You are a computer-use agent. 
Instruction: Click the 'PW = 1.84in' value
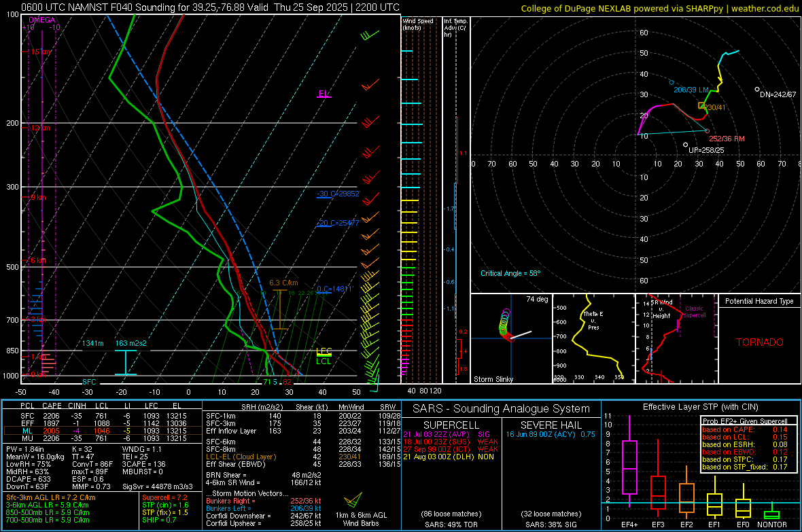(25, 449)
